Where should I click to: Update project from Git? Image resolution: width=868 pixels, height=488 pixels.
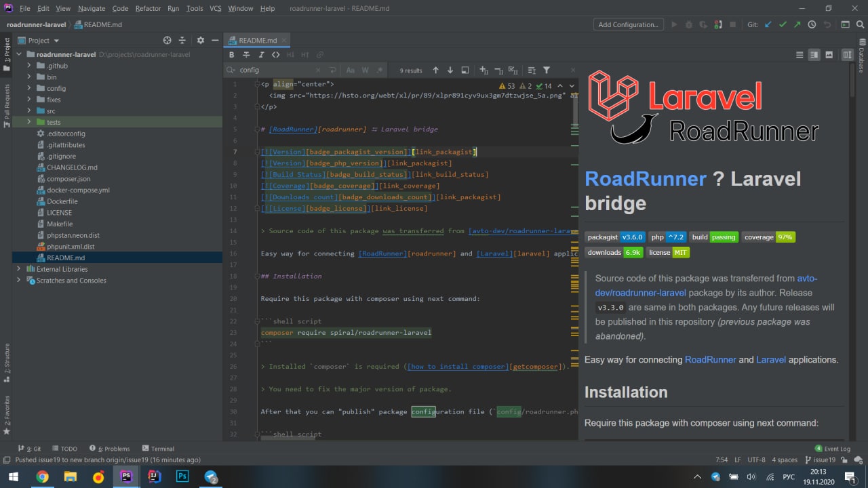pos(768,24)
